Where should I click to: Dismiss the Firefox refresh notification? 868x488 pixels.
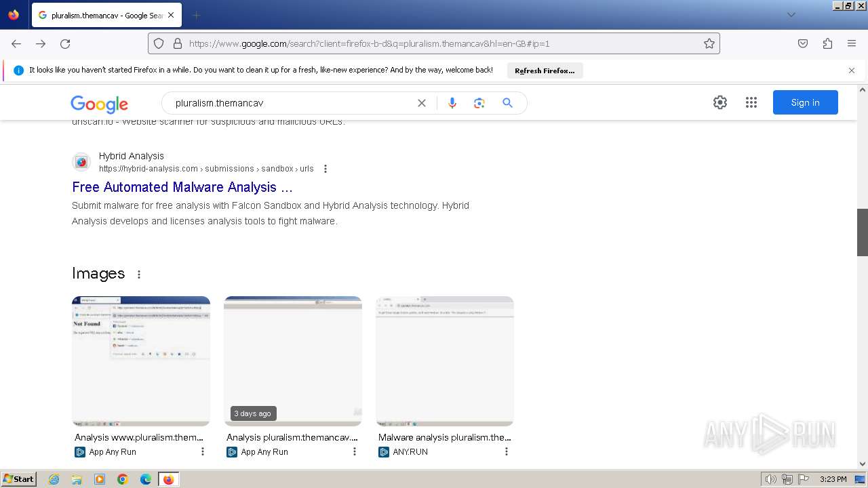click(852, 70)
